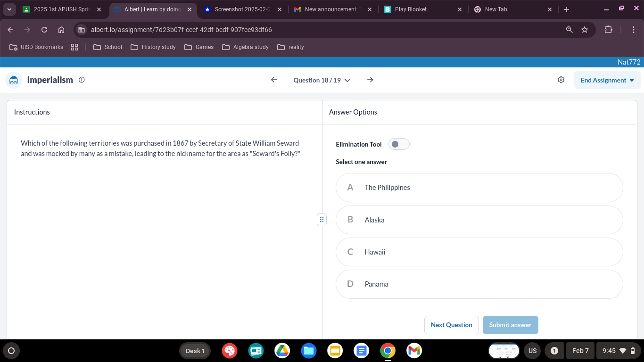Switch to the 2025 1st APUSH Spring tab
The image size is (644, 362).
pyautogui.click(x=62, y=9)
